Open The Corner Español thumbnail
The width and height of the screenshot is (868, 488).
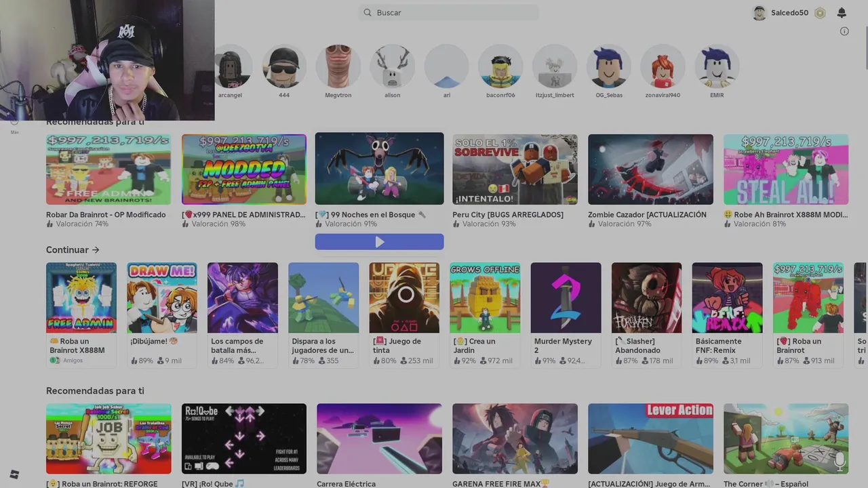pyautogui.click(x=786, y=439)
